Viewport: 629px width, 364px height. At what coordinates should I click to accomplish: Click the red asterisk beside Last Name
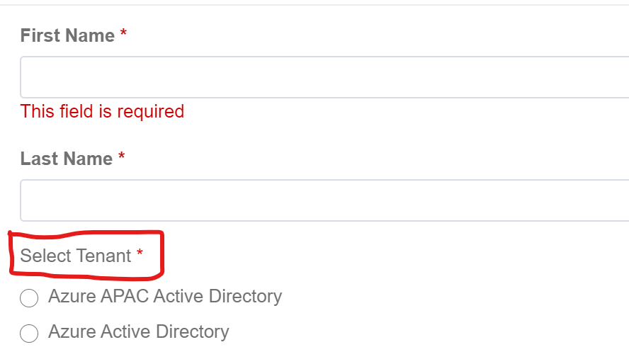[122, 156]
